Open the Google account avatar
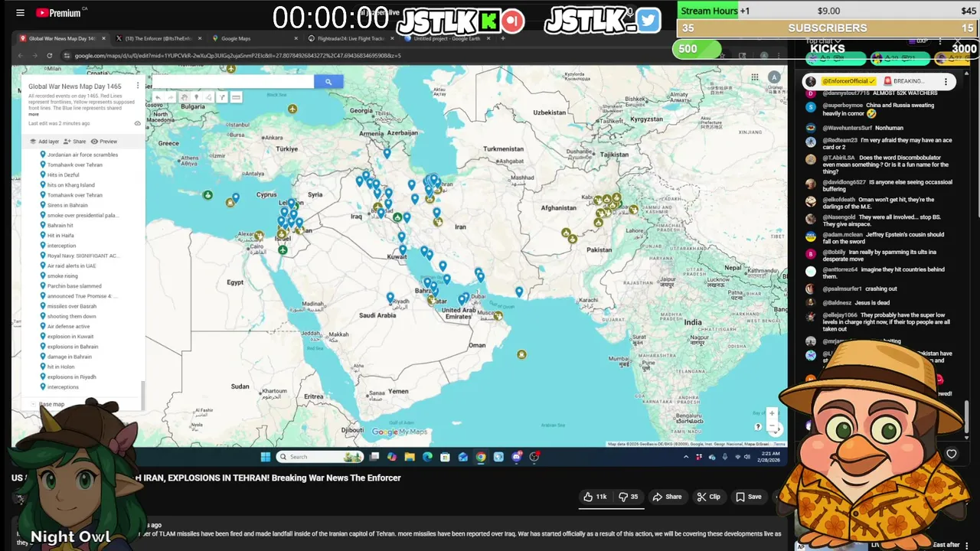This screenshot has width=980, height=551. pyautogui.click(x=774, y=77)
